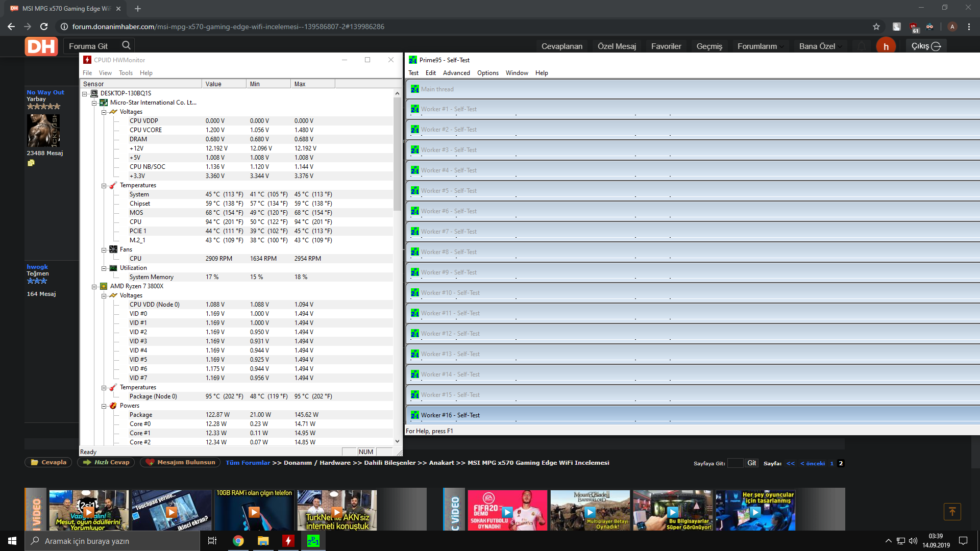The width and height of the screenshot is (980, 551).
Task: Click the Worker #16 Self-Test window icon
Action: [415, 415]
